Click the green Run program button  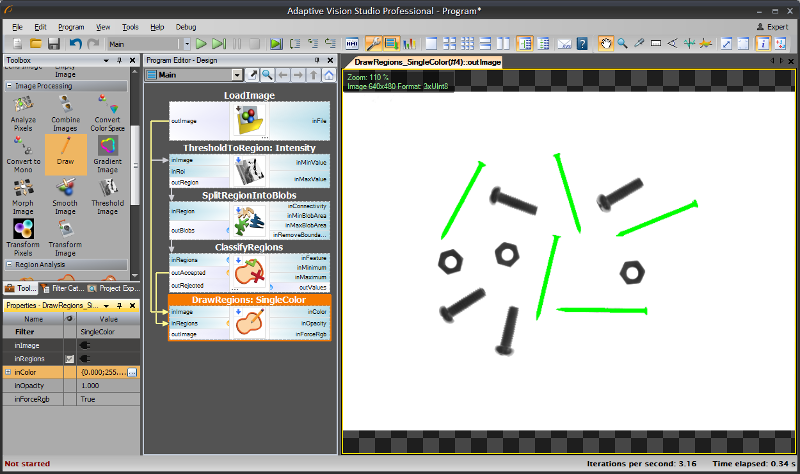tap(201, 44)
